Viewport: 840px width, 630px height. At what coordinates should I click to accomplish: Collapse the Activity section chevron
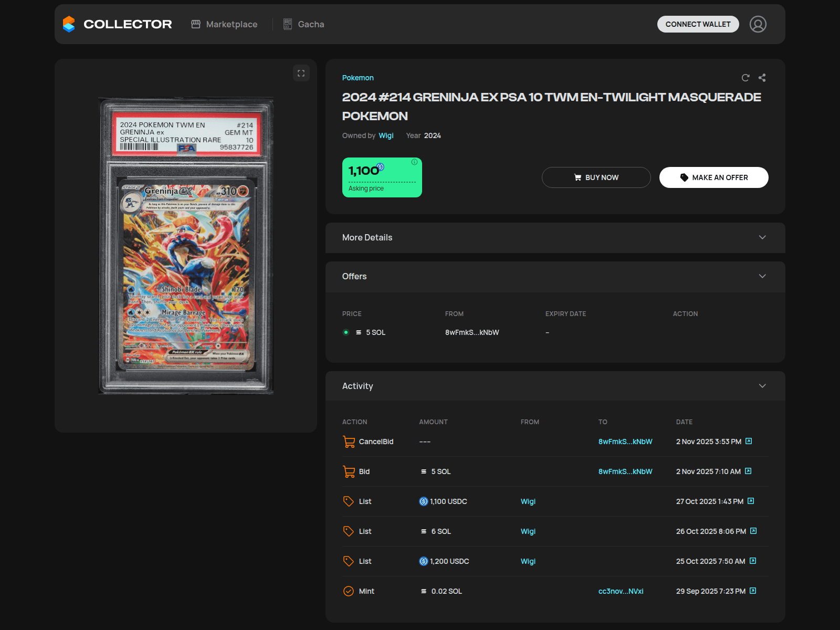[x=762, y=386]
